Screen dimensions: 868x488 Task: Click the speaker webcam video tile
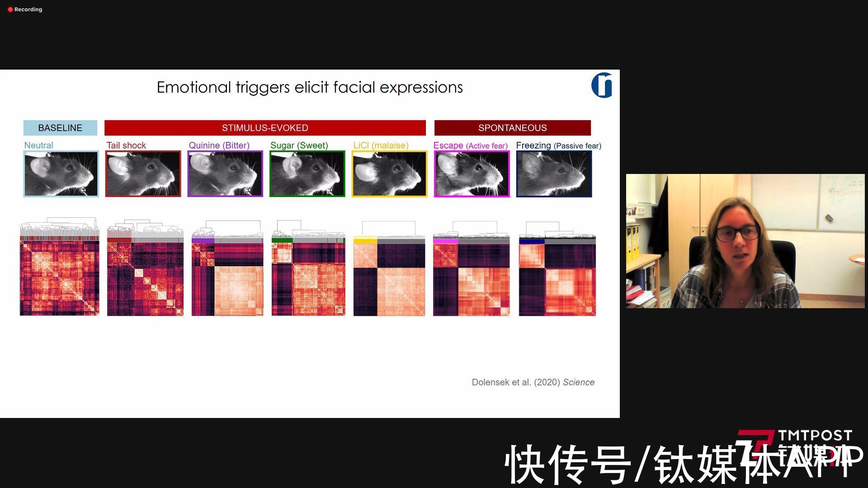[x=745, y=241]
